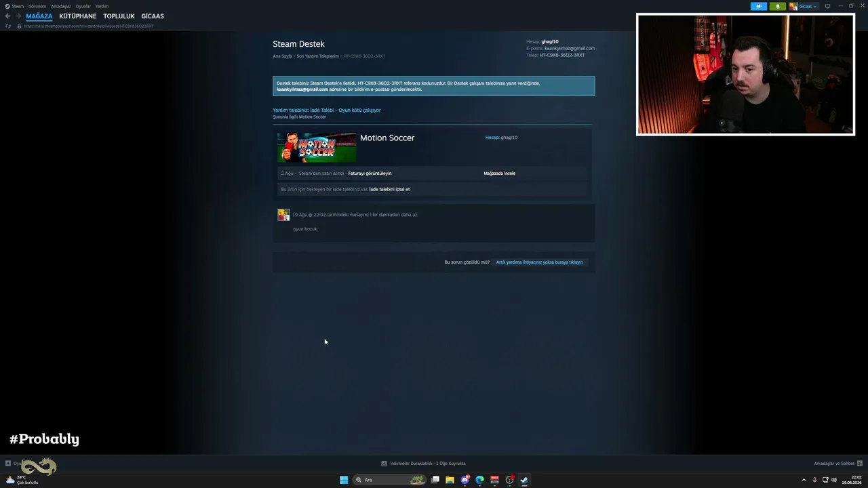This screenshot has height=488, width=868.
Task: Click the 'Motion Soccer' game title text
Action: 387,138
